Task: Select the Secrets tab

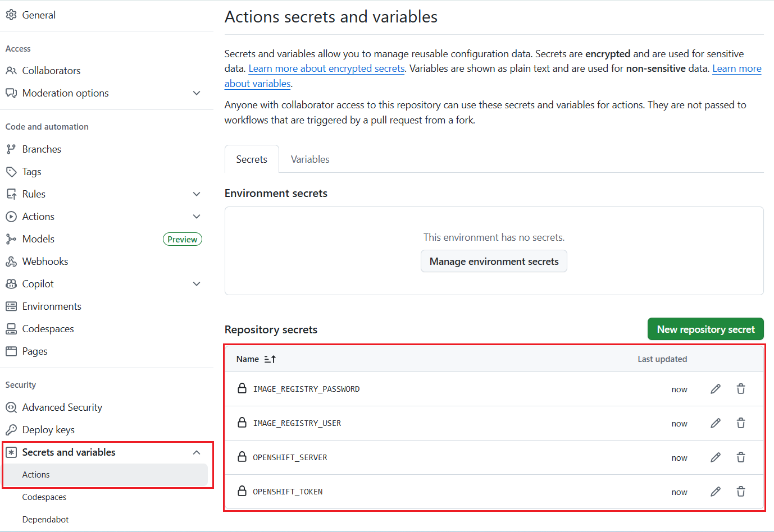Action: tap(252, 159)
